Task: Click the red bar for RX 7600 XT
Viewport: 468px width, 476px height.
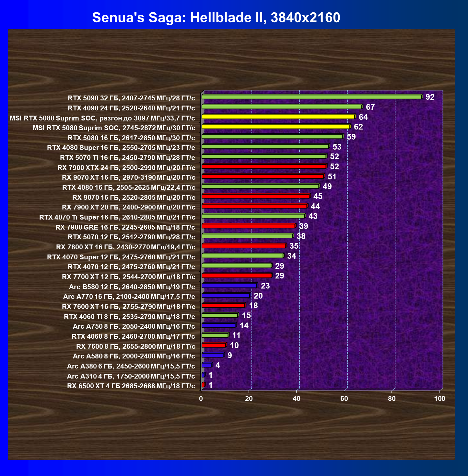Action: tap(224, 305)
